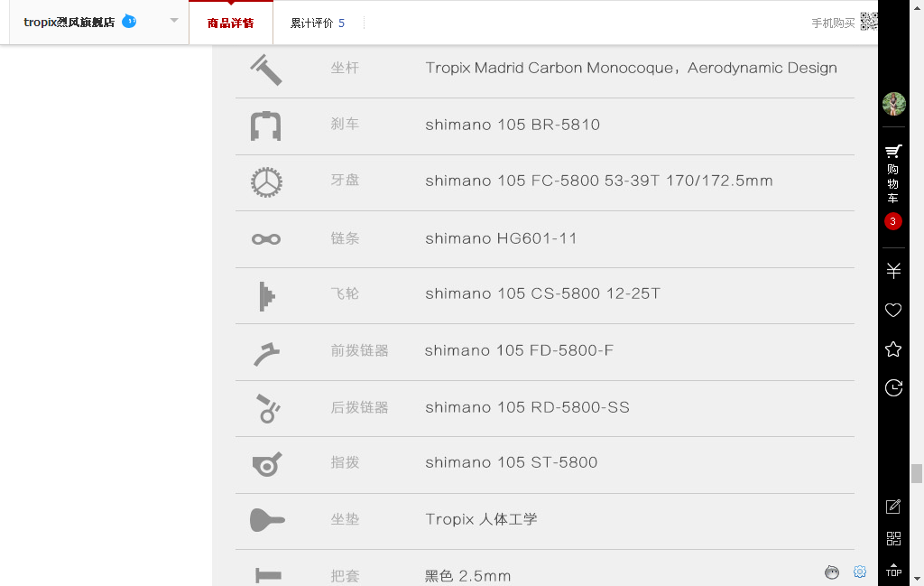The height and width of the screenshot is (586, 924).
Task: Click the red cart item count badge
Action: (x=893, y=221)
